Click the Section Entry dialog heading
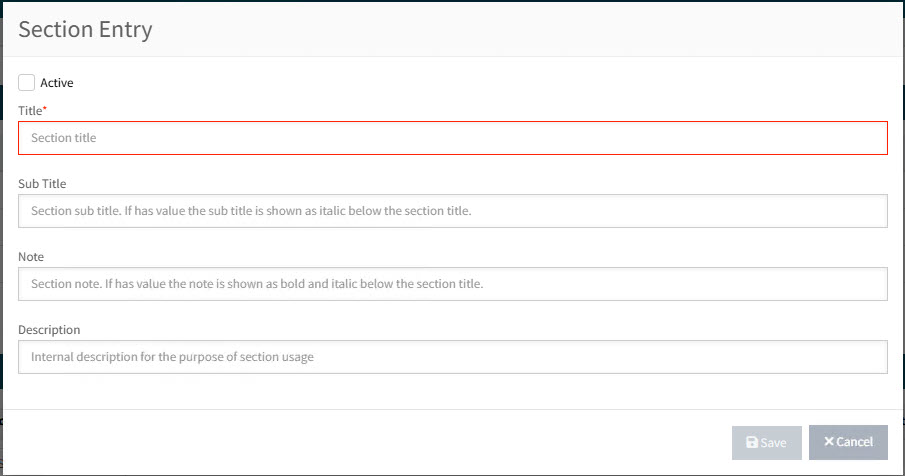905x476 pixels. (x=85, y=29)
